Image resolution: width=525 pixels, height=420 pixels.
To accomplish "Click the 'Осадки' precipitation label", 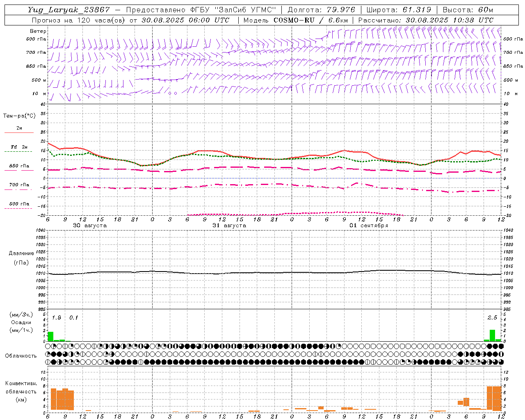I will tap(21, 322).
